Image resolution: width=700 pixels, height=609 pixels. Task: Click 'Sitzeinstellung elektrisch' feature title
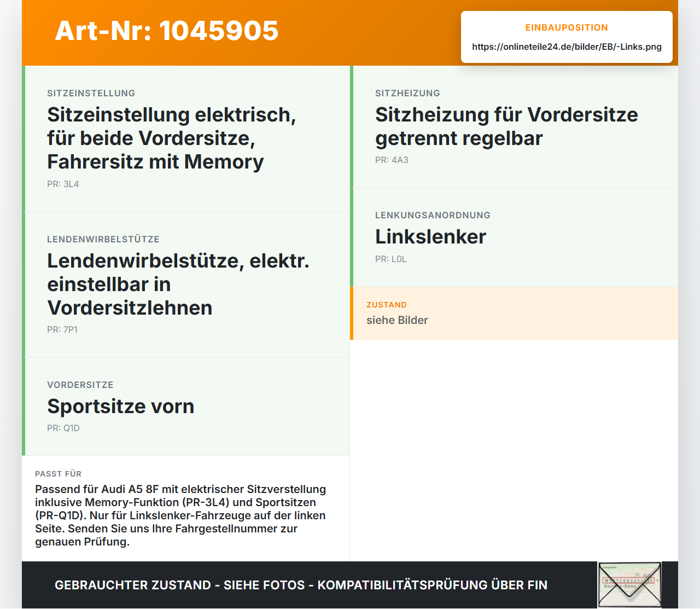172,138
